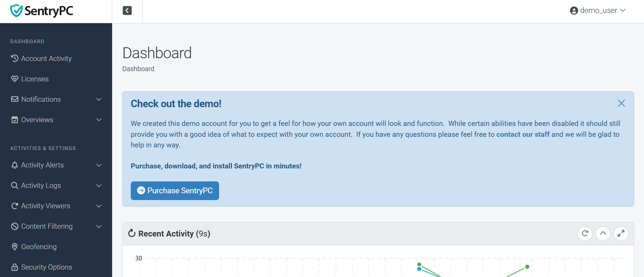Open the demo_user account dropdown
Image resolution: width=644 pixels, height=277 pixels.
tap(598, 10)
